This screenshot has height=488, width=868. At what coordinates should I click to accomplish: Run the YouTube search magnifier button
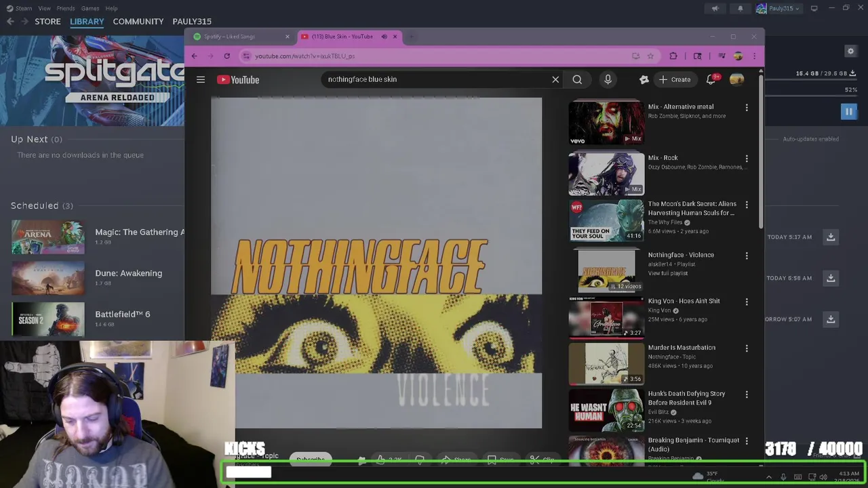[577, 79]
